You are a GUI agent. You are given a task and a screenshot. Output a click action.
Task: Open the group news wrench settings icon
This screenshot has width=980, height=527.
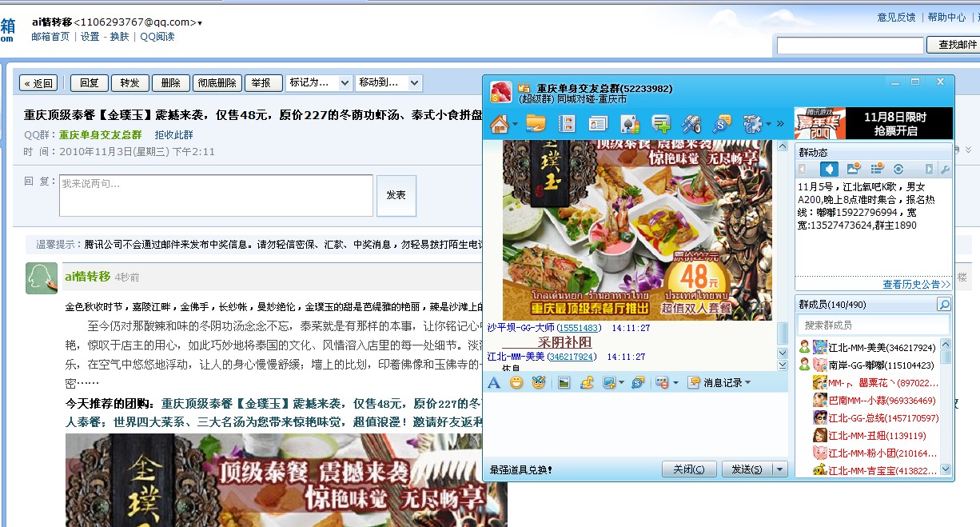coord(945,170)
